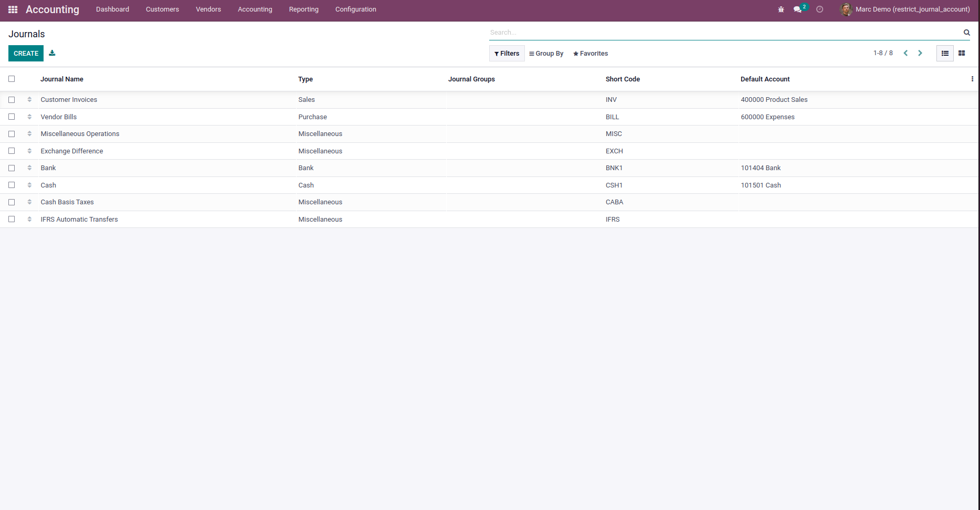Focus the Search input field
This screenshot has height=510, width=980.
click(x=724, y=33)
